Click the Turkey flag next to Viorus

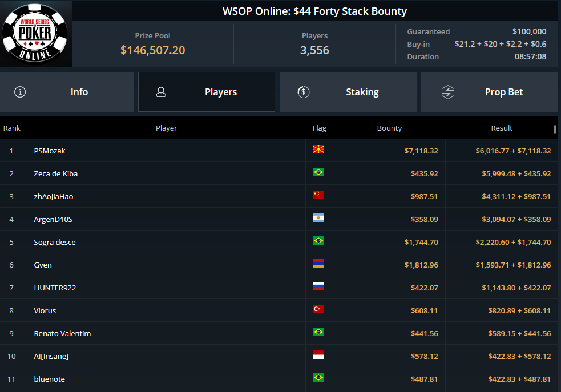click(x=318, y=309)
